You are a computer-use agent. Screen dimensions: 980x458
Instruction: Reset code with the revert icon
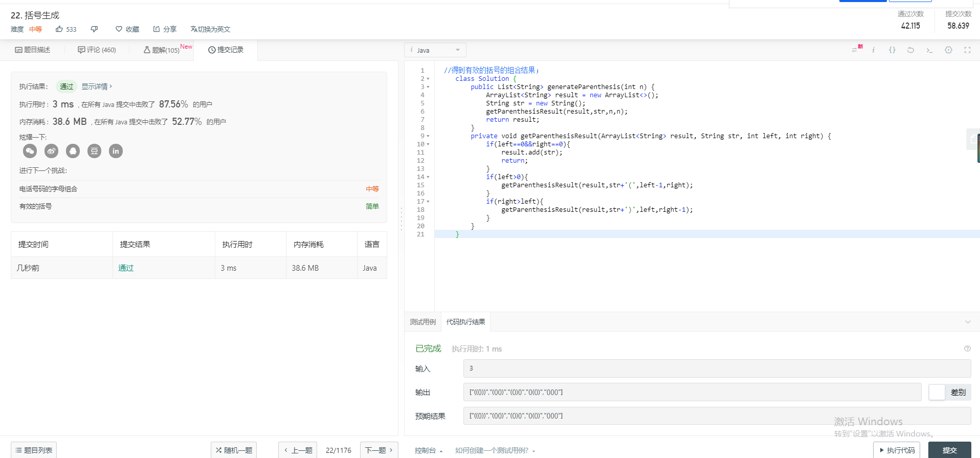[x=910, y=50]
